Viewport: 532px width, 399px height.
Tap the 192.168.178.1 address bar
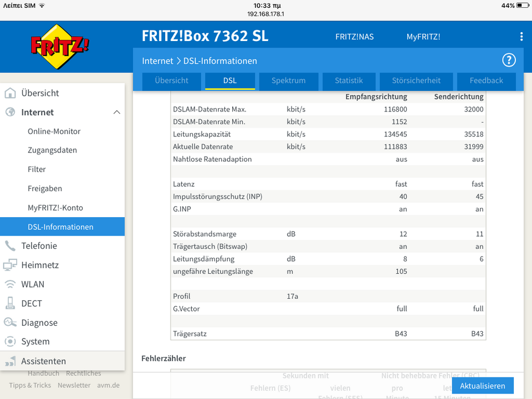[x=265, y=14]
